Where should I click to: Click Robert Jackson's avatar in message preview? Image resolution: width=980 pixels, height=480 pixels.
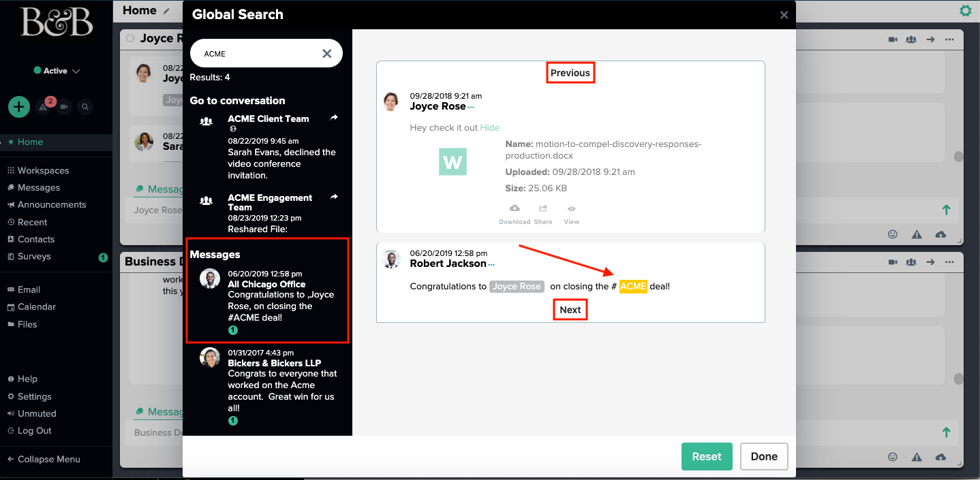[391, 259]
